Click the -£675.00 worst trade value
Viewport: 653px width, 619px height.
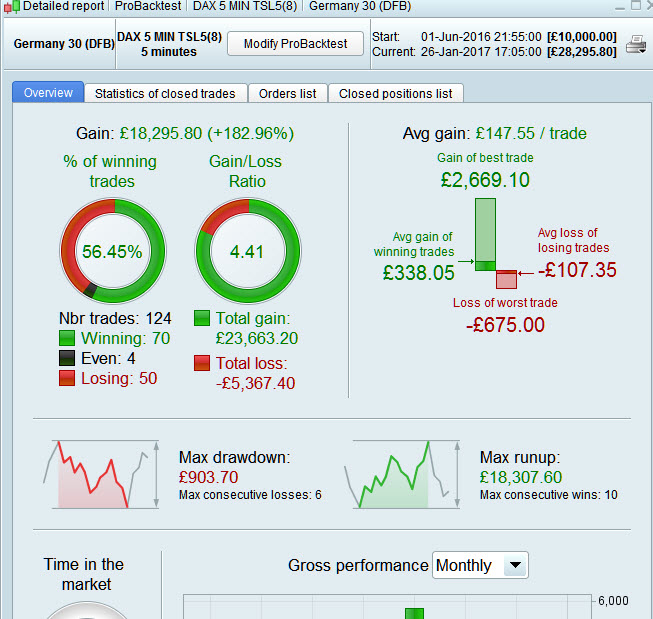[505, 325]
